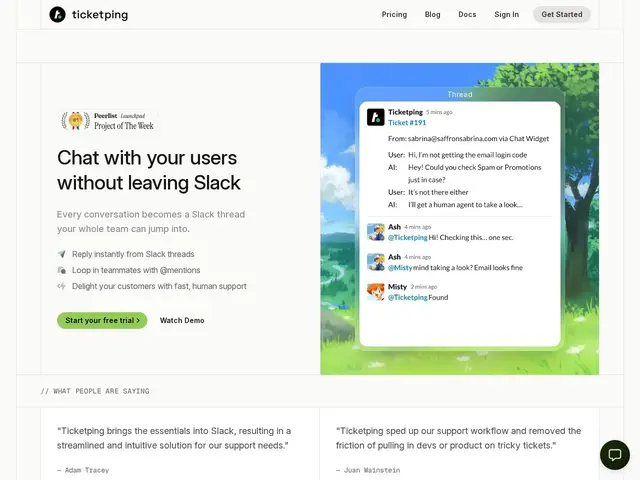Click the Ticketping avatar in the thread
This screenshot has width=640, height=480.
376,117
